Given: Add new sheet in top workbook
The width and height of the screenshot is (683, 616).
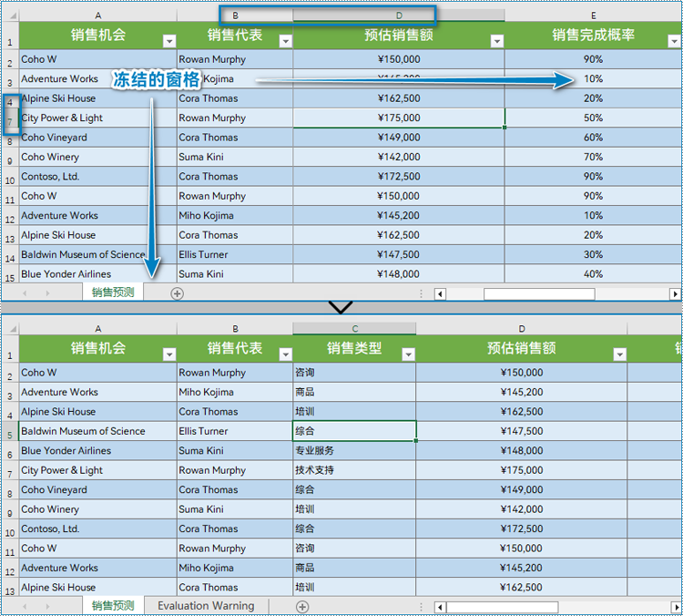Looking at the screenshot, I should 177,293.
